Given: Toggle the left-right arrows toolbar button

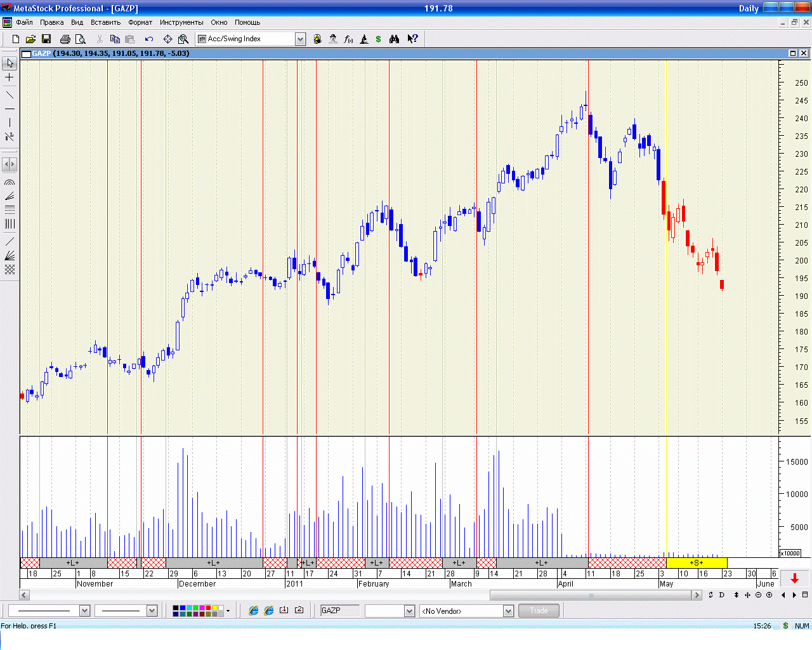Looking at the screenshot, I should coord(10,164).
